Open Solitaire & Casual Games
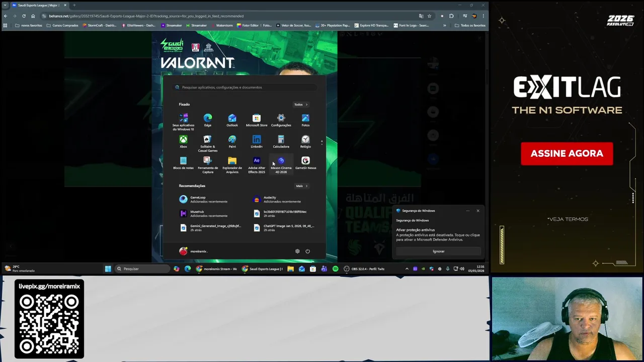644x362 pixels. [208, 143]
